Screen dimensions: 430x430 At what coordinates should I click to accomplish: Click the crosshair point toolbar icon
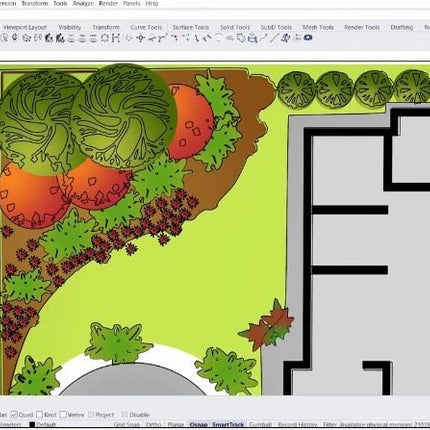click(141, 38)
